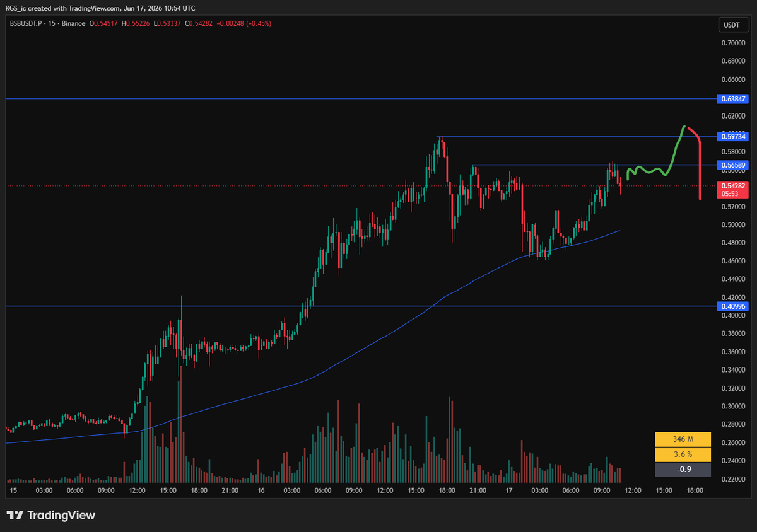The width and height of the screenshot is (757, 532).
Task: Click the 346 M yellow box
Action: coord(683,439)
